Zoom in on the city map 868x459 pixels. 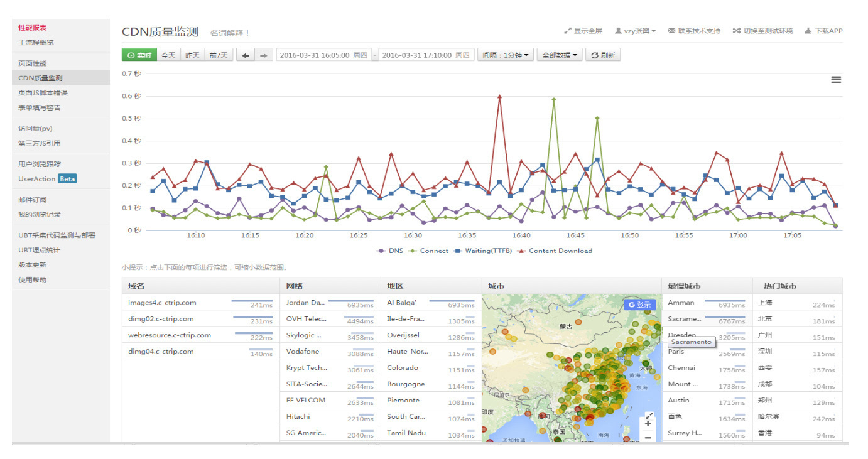[648, 424]
